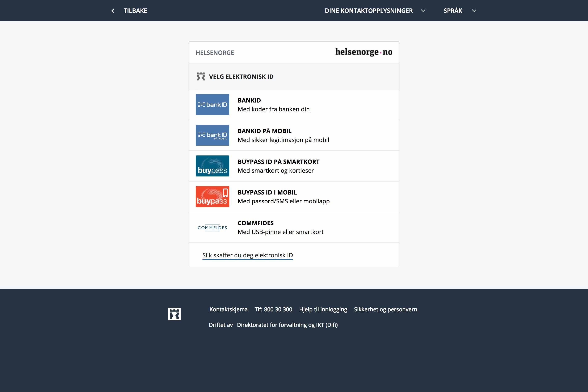588x392 pixels.
Task: Open Hjelp til innlogging link
Action: coord(323,309)
